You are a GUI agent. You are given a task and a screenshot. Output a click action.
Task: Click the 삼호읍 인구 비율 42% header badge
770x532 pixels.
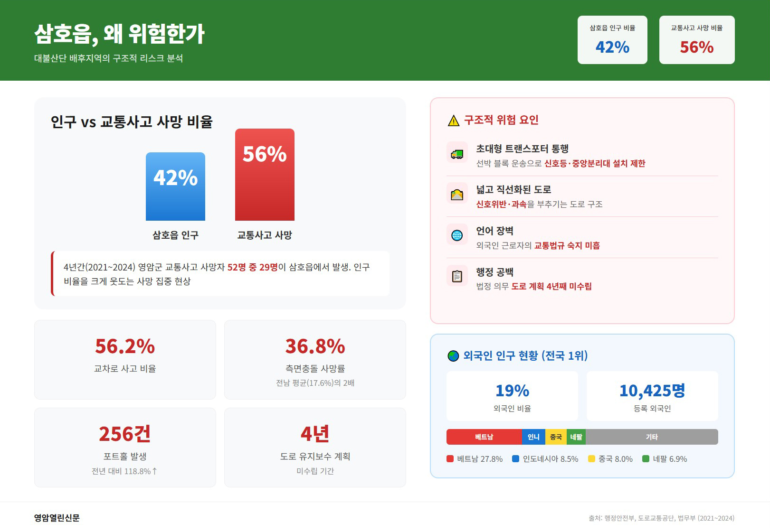click(612, 40)
